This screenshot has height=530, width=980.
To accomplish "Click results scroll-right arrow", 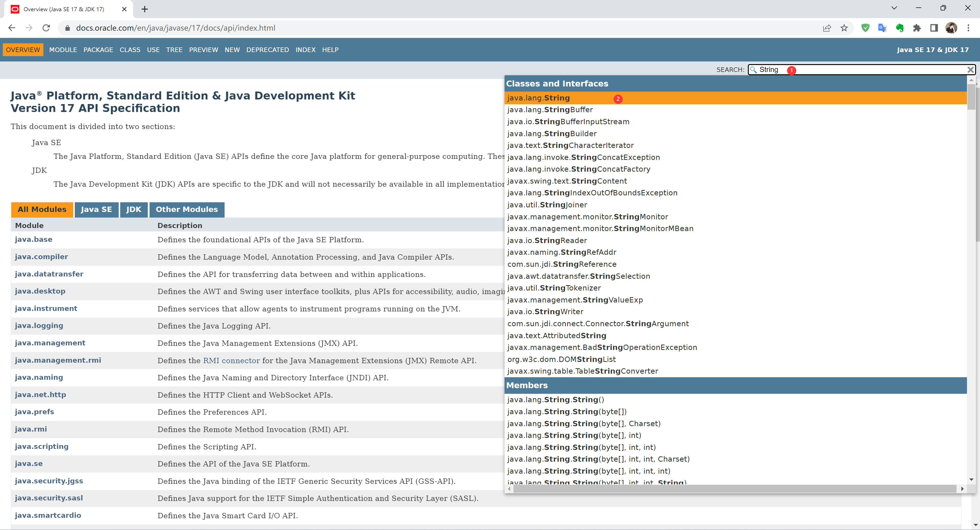I will coord(962,489).
